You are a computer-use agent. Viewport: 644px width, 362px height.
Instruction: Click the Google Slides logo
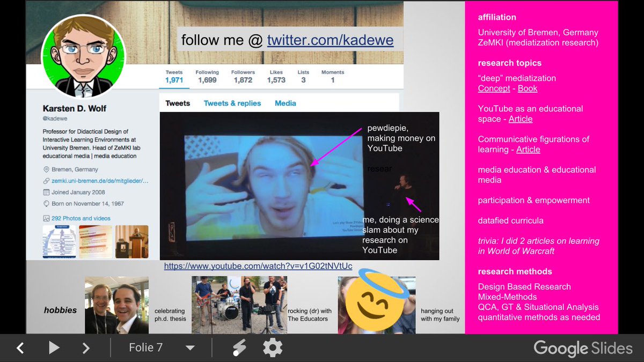coord(583,349)
